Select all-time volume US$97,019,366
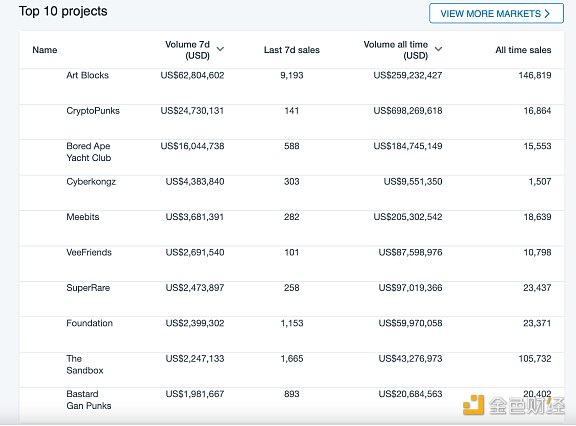The image size is (576, 426). click(410, 288)
